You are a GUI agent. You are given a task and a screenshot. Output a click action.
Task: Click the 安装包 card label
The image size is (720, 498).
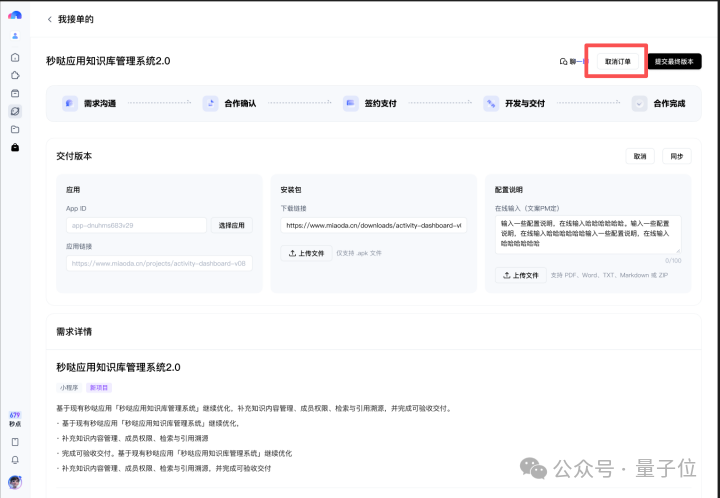(x=291, y=190)
